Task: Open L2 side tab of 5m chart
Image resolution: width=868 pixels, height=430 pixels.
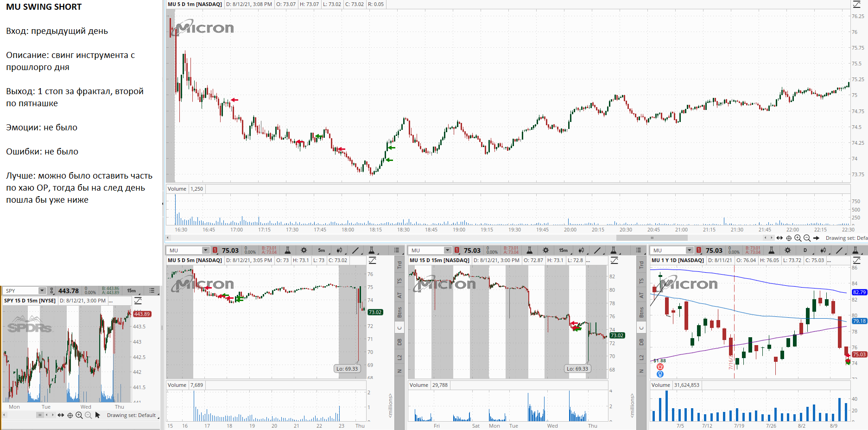Action: coord(399,357)
